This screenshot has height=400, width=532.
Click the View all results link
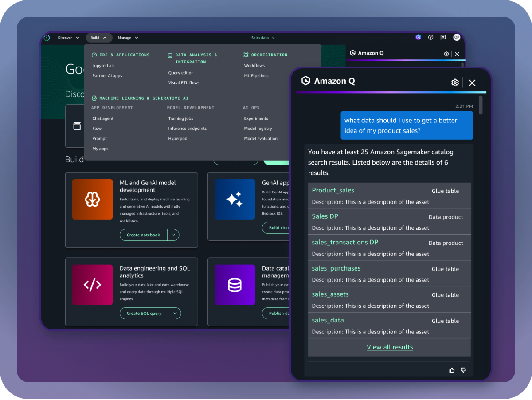click(x=390, y=347)
